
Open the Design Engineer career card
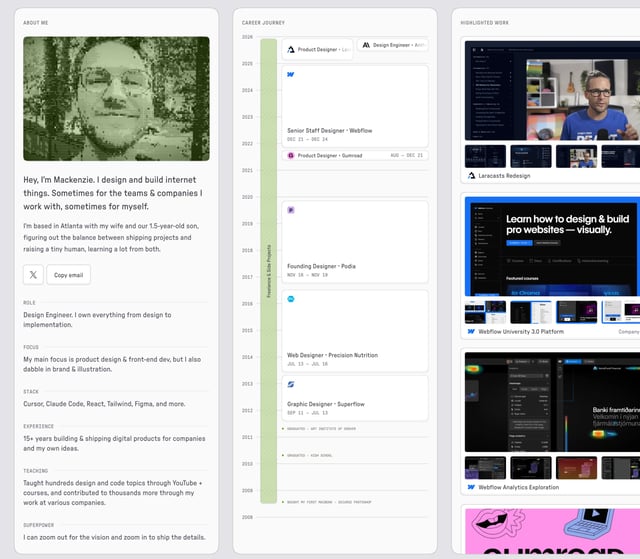point(392,46)
